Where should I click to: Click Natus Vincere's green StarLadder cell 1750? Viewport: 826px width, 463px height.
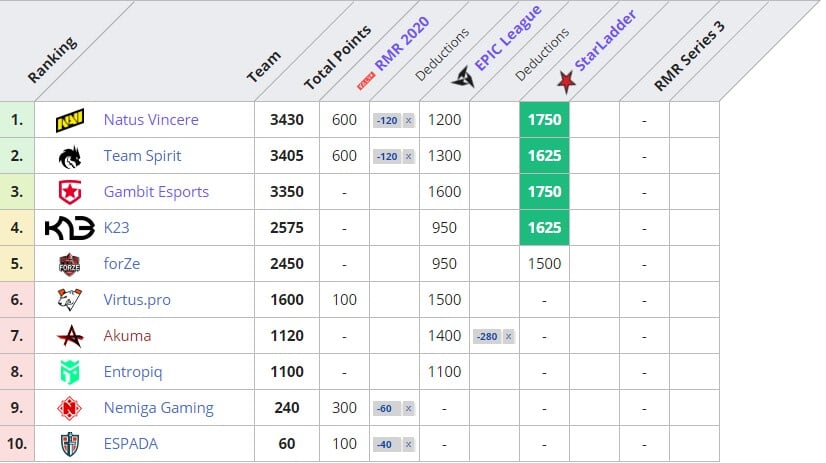(545, 120)
